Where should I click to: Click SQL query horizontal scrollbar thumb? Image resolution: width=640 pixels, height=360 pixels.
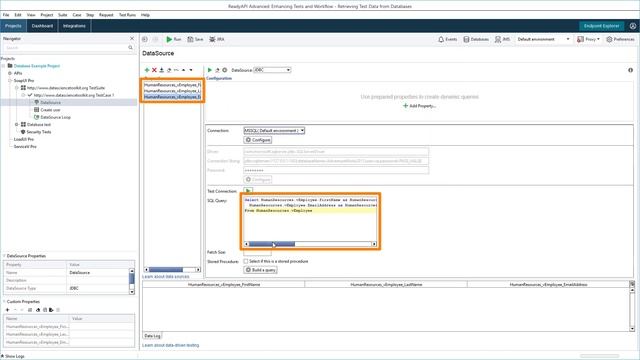(x=272, y=244)
